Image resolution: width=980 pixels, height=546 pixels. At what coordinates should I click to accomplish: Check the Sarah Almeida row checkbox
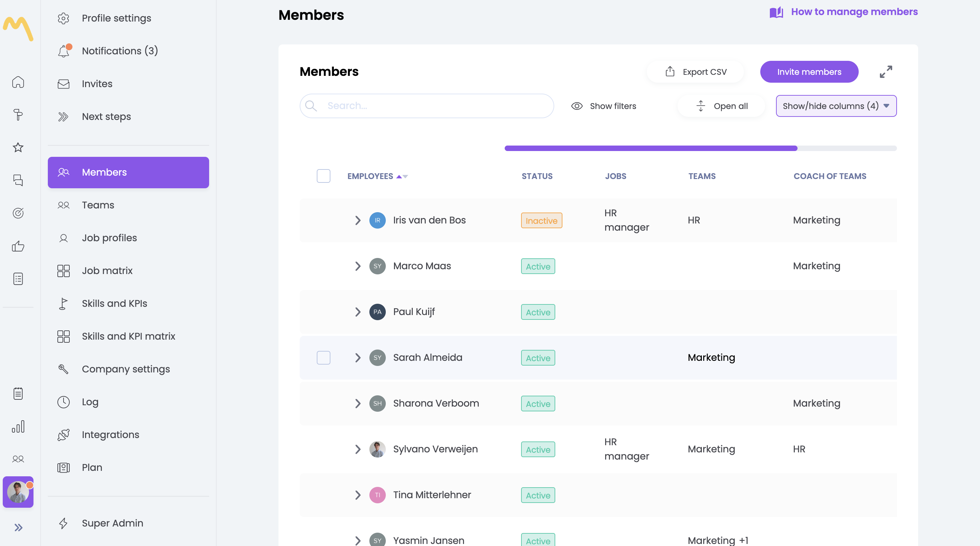[323, 357]
